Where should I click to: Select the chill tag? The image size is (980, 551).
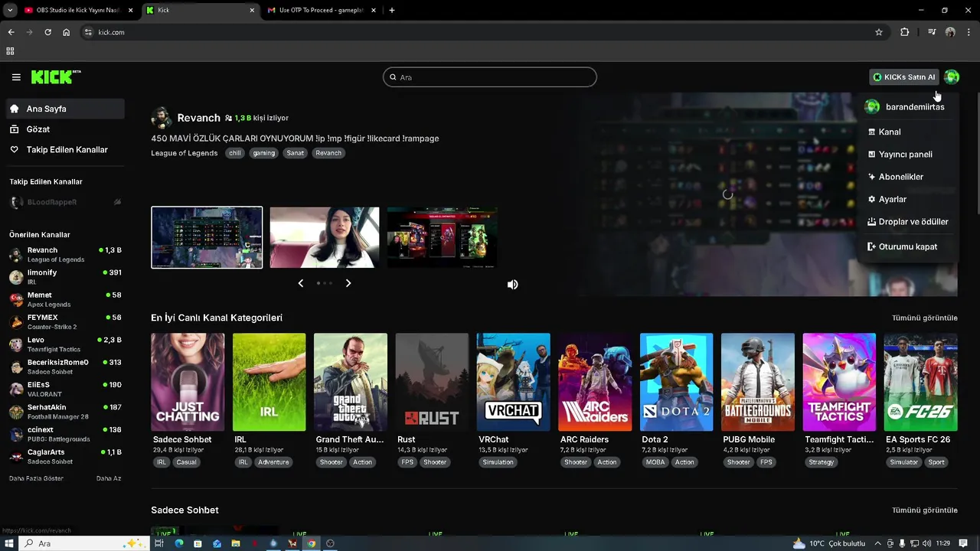click(235, 153)
